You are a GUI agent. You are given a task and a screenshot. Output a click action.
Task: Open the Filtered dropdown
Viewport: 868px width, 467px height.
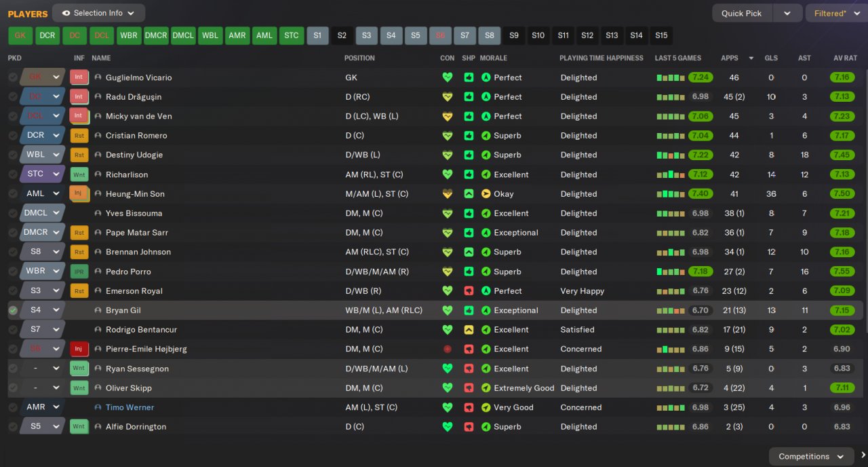pos(836,13)
